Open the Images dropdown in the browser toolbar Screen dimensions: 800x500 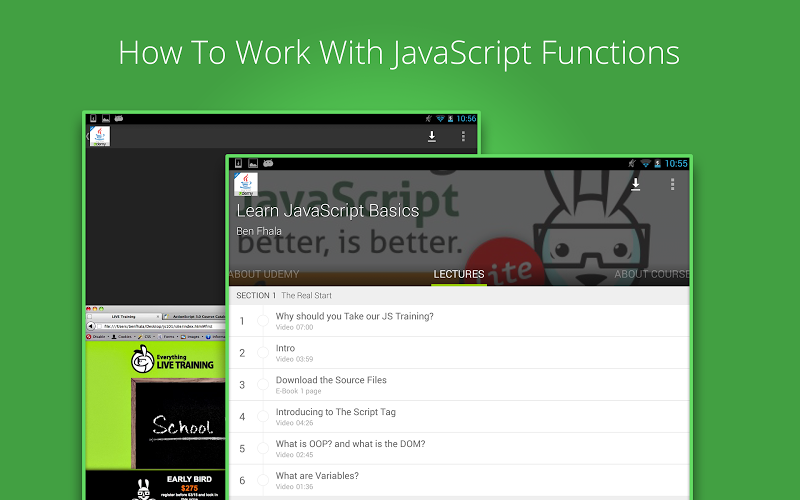(193, 337)
